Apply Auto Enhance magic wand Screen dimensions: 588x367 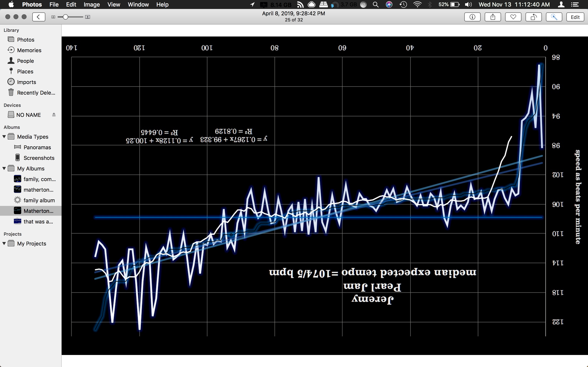554,17
